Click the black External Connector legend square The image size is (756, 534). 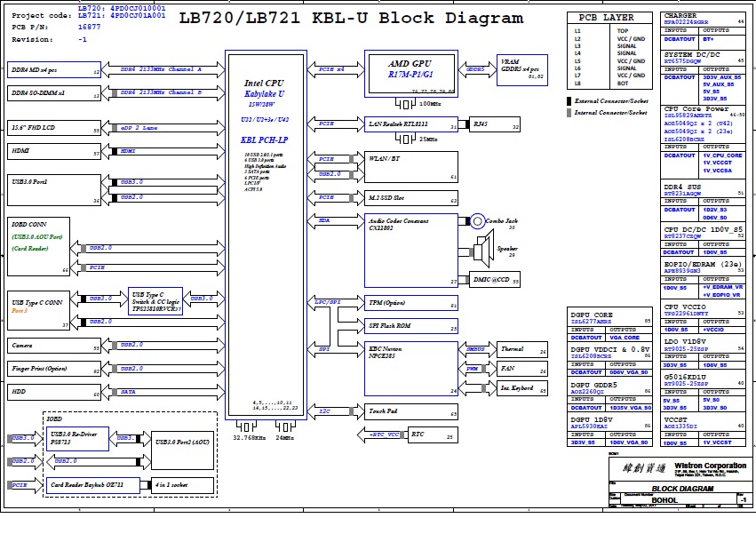[569, 100]
